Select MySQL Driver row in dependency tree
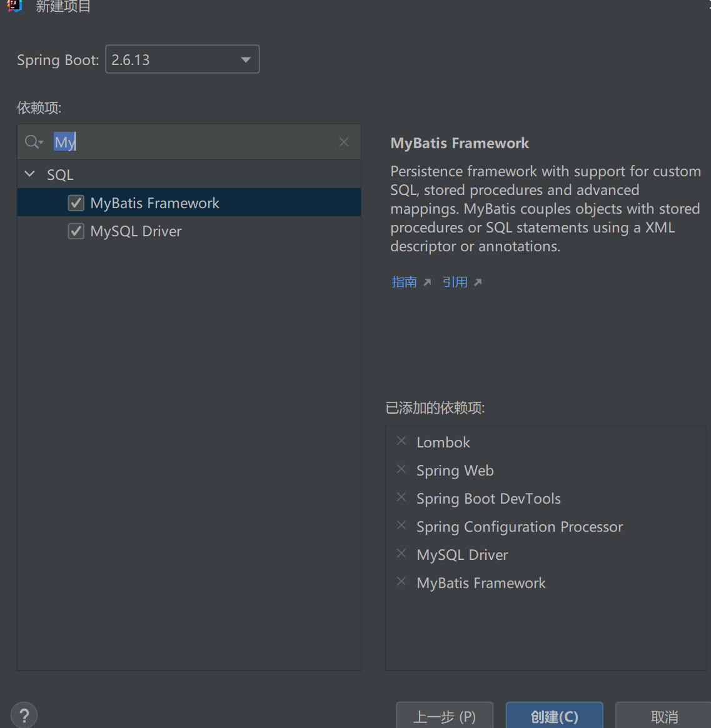This screenshot has height=728, width=711. (x=136, y=231)
